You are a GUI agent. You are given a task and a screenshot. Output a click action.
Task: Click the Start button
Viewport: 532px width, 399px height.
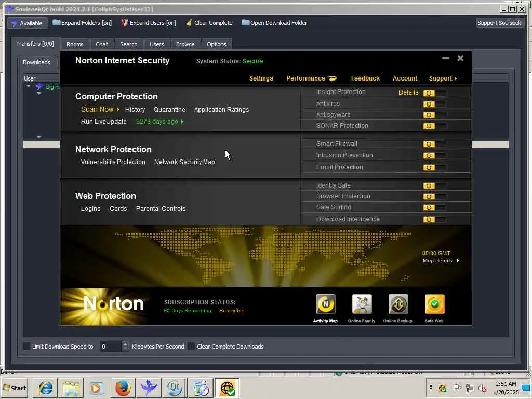(15, 388)
